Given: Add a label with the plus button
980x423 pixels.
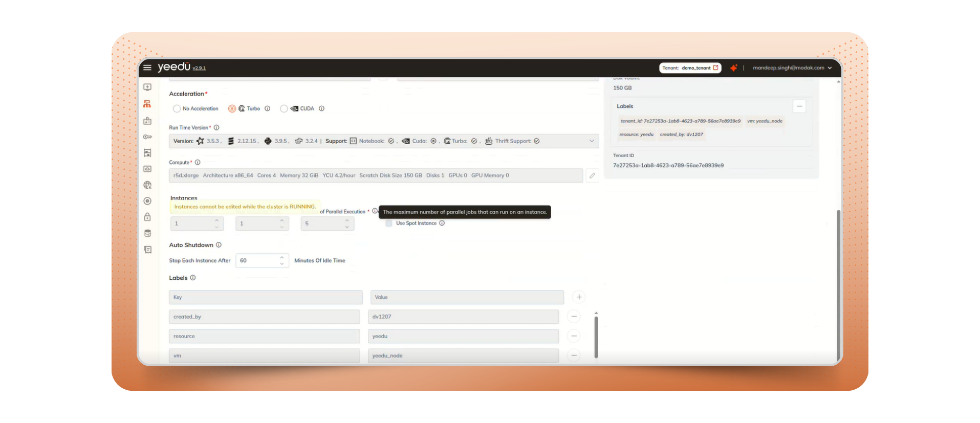Looking at the screenshot, I should pos(579,297).
